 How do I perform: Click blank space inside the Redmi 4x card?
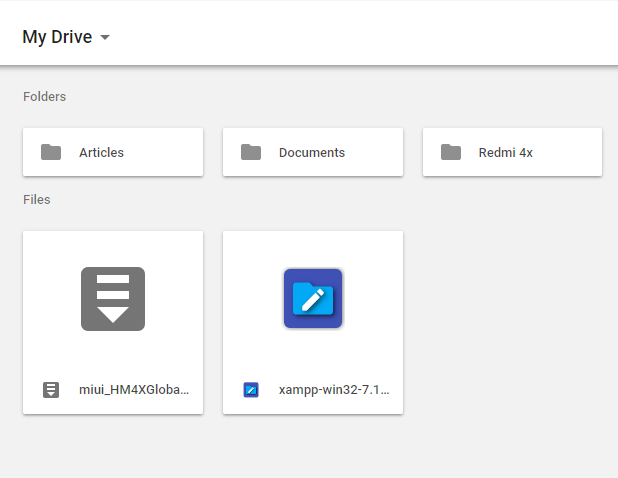[x=570, y=152]
